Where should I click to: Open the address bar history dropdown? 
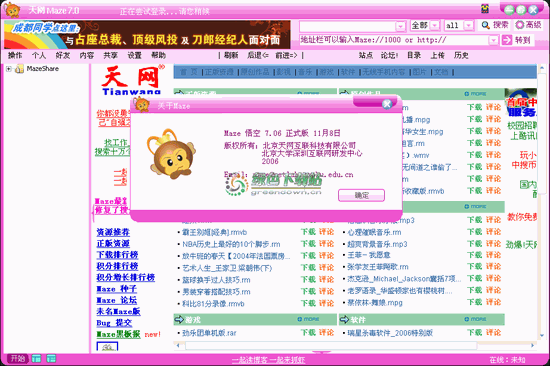493,40
